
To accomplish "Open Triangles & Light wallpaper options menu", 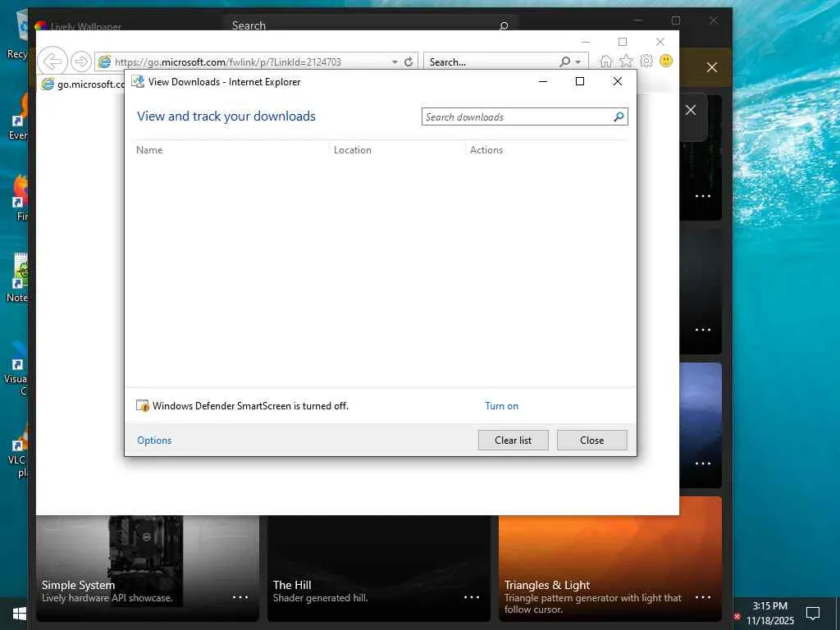I will coord(703,597).
